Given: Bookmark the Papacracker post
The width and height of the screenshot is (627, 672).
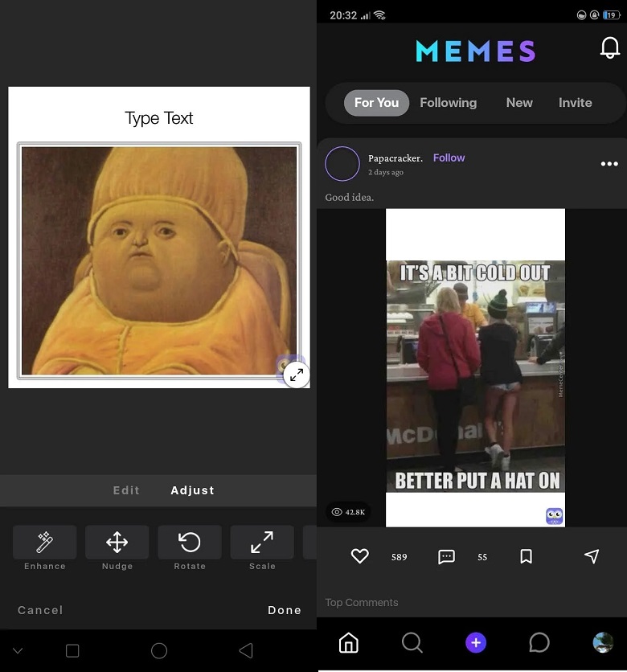Looking at the screenshot, I should 526,556.
